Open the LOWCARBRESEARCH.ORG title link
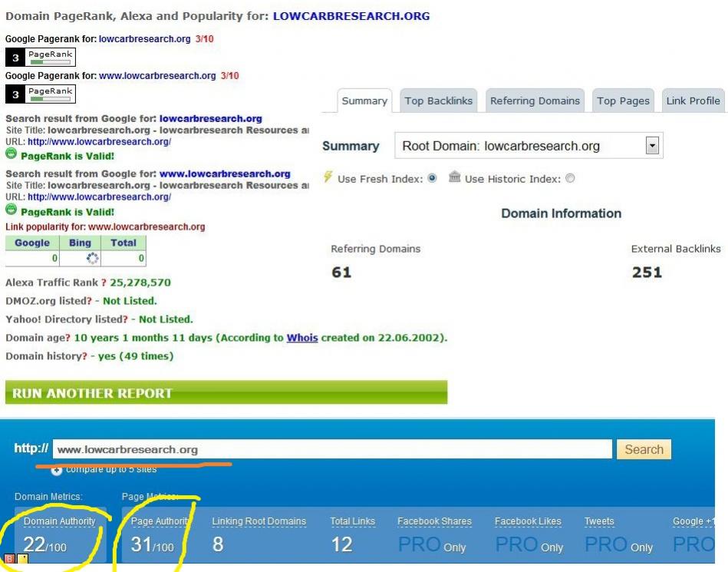 click(351, 16)
